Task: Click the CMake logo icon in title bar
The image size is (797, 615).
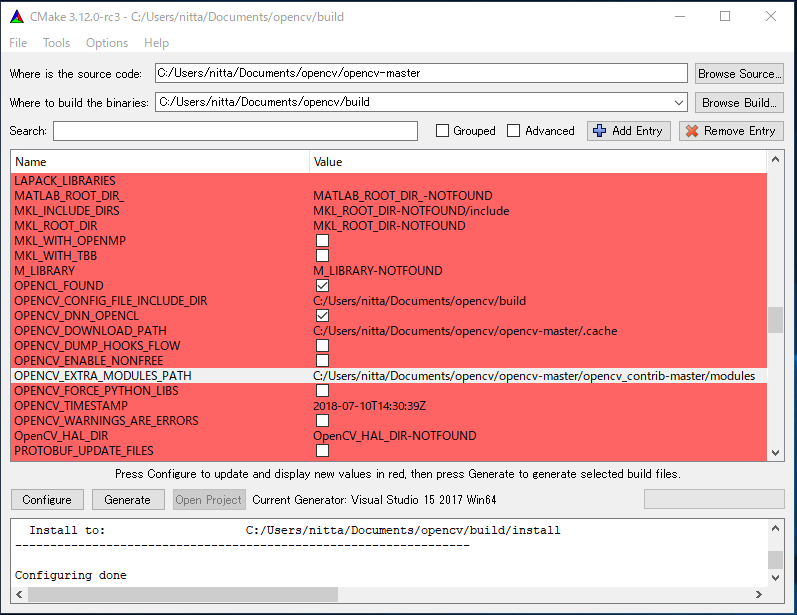Action: pyautogui.click(x=17, y=17)
